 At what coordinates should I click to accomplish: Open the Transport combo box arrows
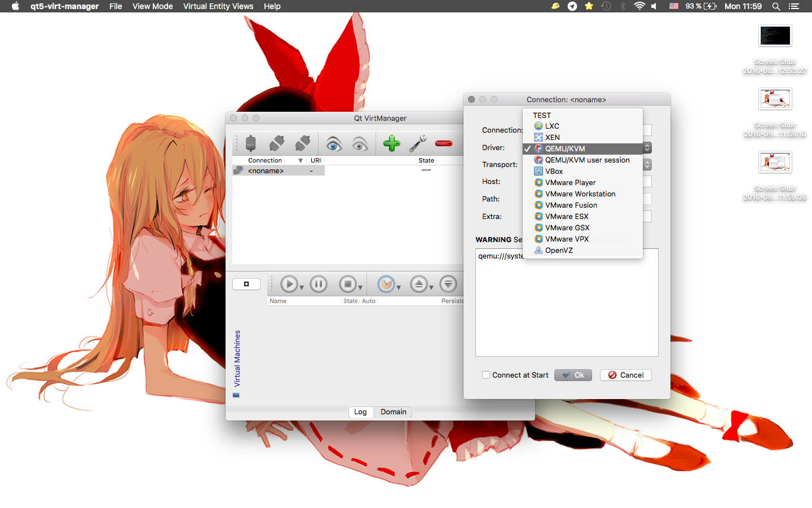[x=647, y=164]
